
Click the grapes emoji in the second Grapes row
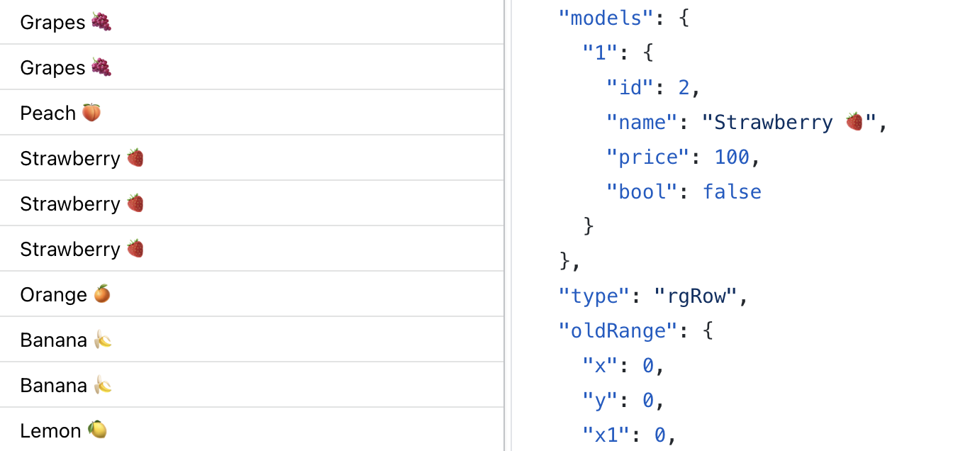pyautogui.click(x=101, y=67)
